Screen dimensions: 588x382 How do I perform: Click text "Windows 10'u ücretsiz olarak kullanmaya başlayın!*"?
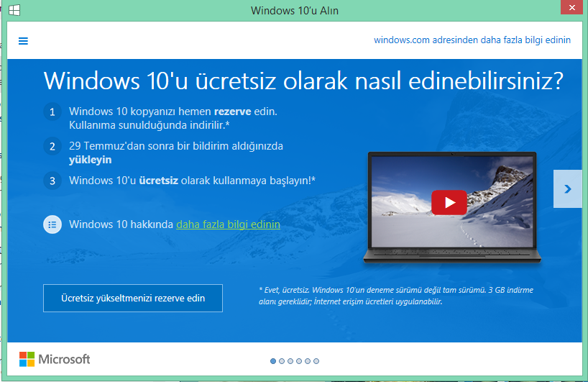tap(192, 181)
